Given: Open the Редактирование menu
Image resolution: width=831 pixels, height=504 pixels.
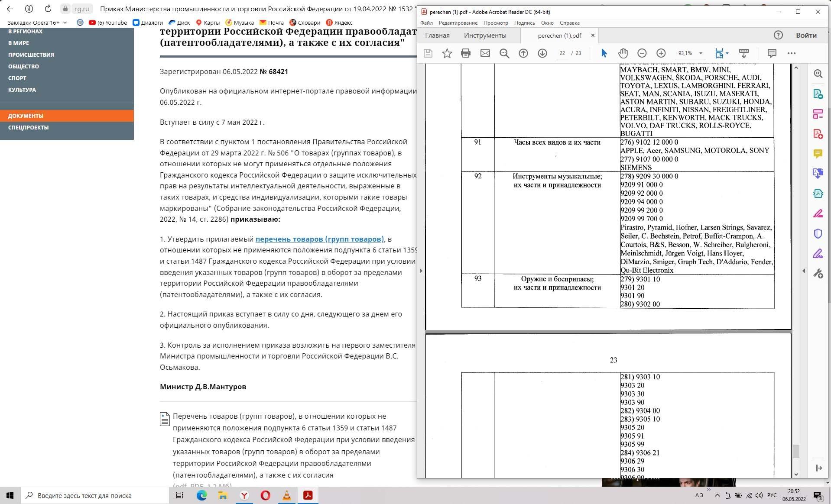Looking at the screenshot, I should click(x=458, y=23).
